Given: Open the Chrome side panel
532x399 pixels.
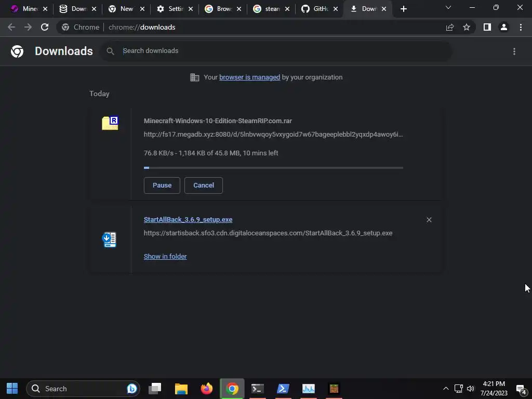Looking at the screenshot, I should click(487, 27).
